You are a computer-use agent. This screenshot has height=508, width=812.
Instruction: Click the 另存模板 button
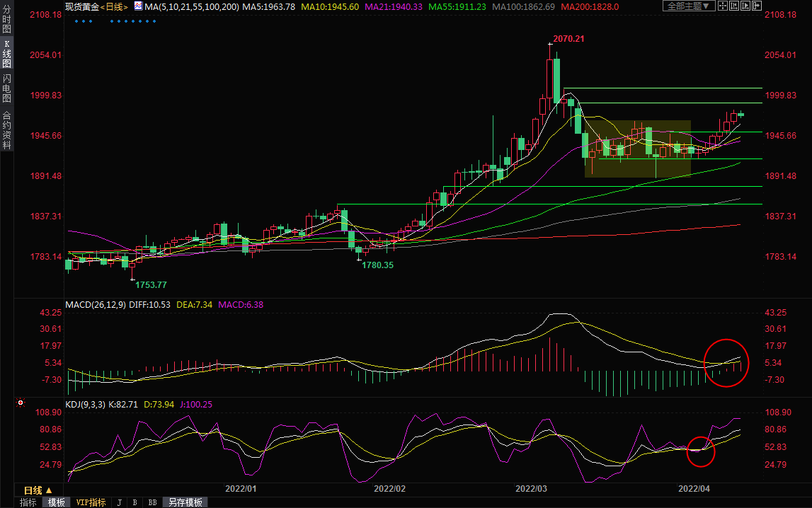(185, 502)
